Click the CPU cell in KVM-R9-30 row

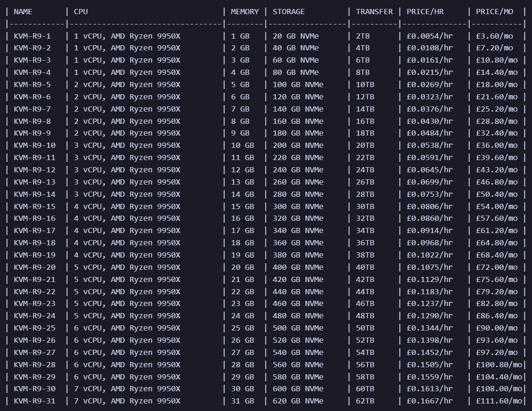coord(127,388)
